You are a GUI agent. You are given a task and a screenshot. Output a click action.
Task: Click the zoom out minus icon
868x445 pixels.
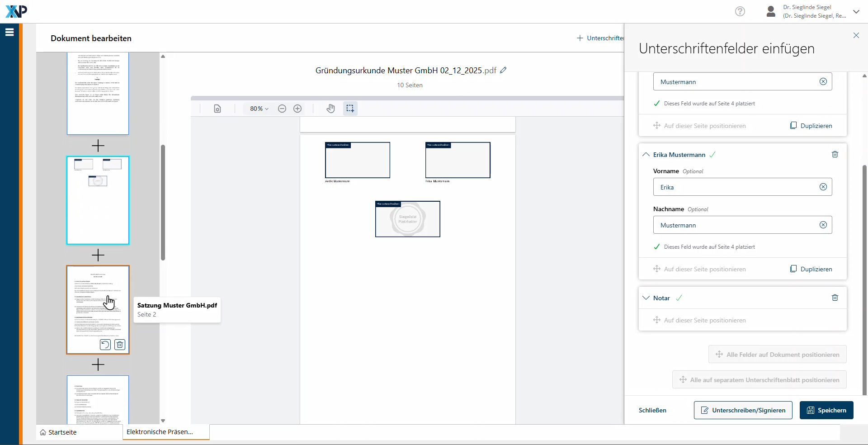tap(282, 109)
